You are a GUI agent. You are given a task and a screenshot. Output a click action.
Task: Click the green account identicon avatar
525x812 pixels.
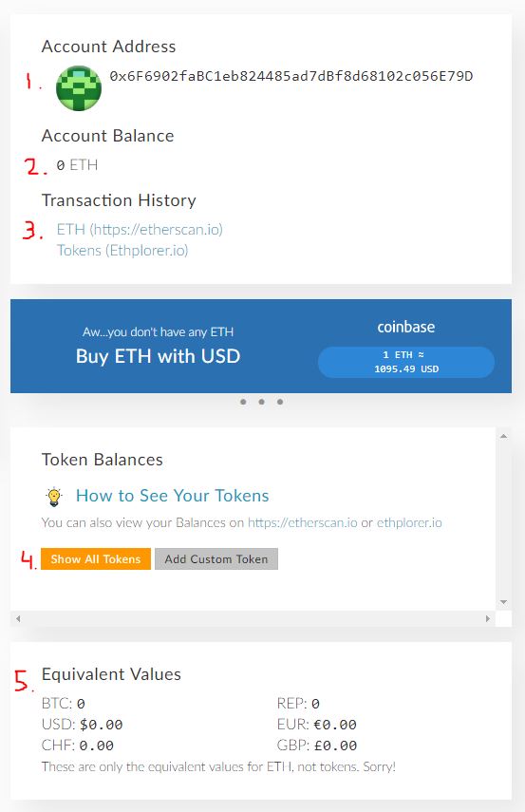point(78,88)
